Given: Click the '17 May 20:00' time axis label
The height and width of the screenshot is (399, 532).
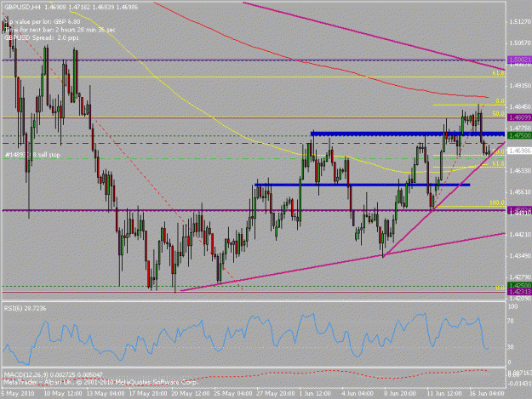Looking at the screenshot, I should pos(148,394).
